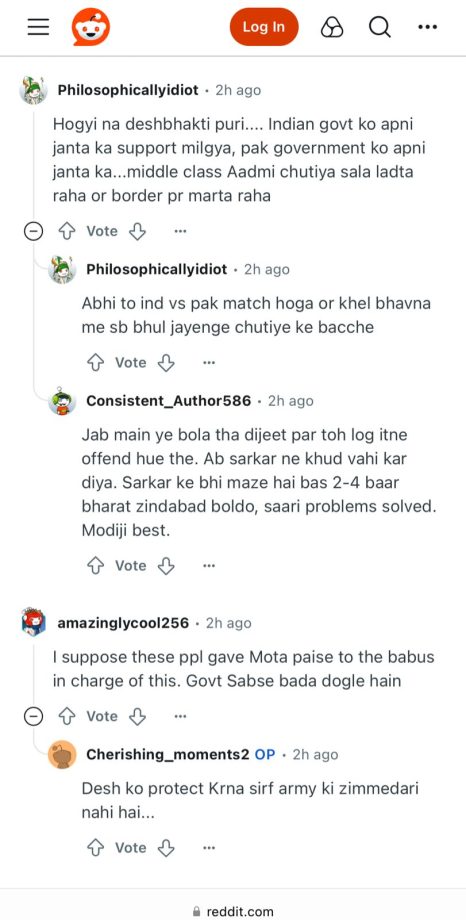Image resolution: width=466 pixels, height=920 pixels.
Task: Open the hamburger navigation menu
Action: [x=38, y=27]
